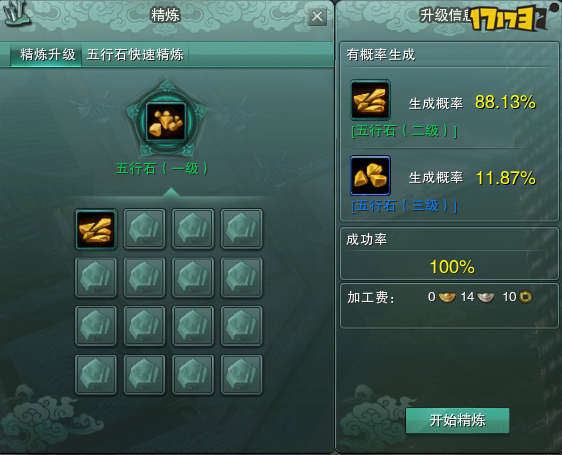562x455 pixels.
Task: Click the [五行石(二级)] green item link
Action: pyautogui.click(x=404, y=131)
